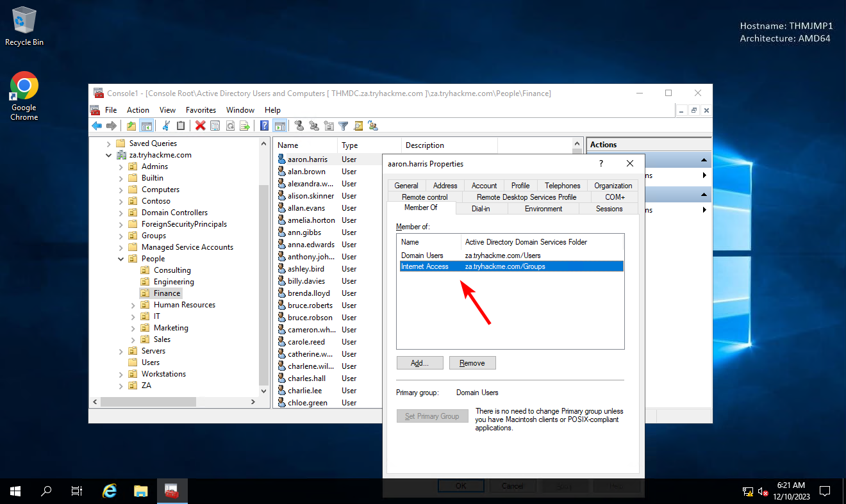Sort the user list by Name column
This screenshot has height=504, width=846.
305,145
